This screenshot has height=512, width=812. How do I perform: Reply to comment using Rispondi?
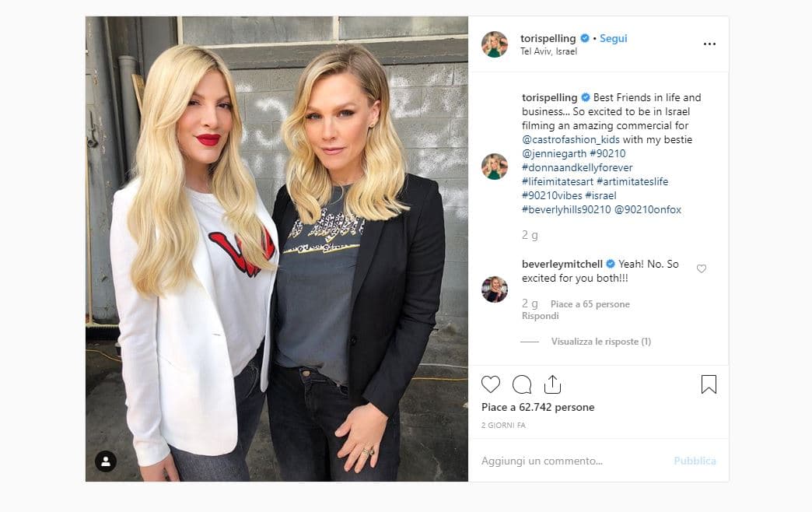tap(540, 316)
